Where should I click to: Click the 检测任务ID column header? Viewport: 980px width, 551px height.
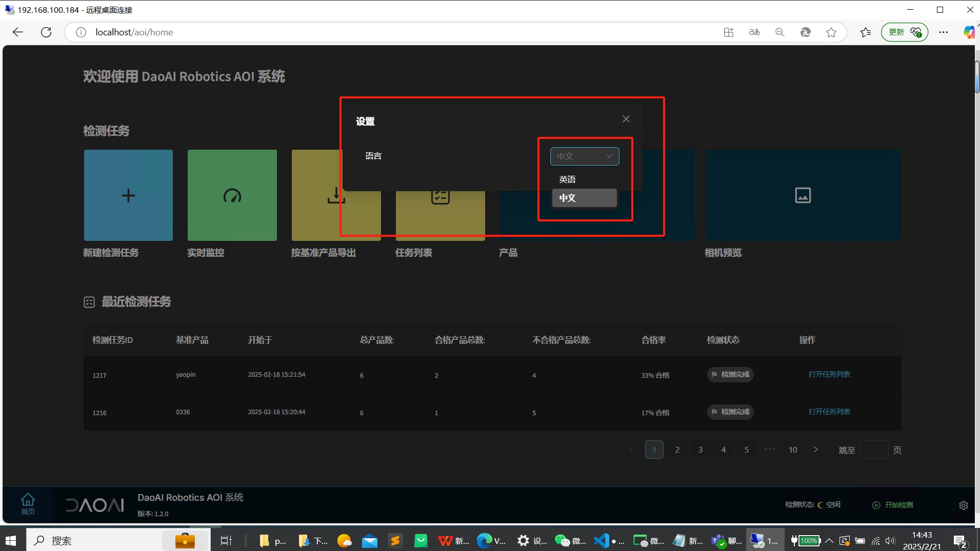(112, 340)
